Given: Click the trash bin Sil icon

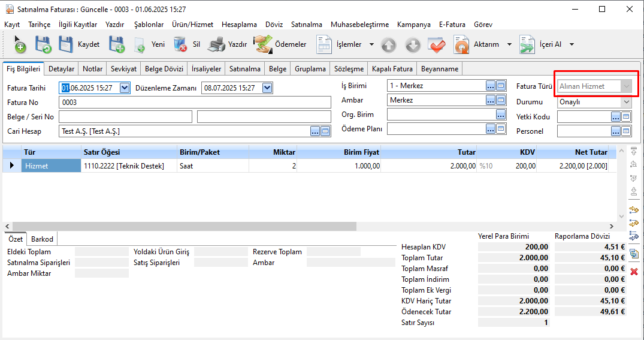Looking at the screenshot, I should tap(180, 44).
